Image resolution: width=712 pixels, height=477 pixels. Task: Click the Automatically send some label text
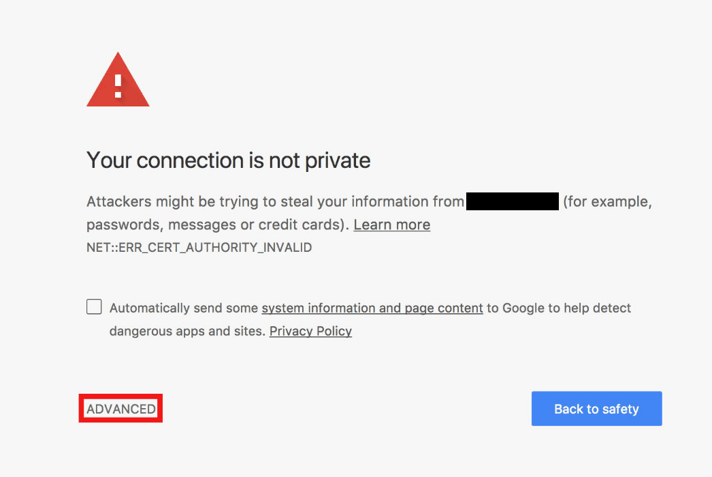coord(183,308)
